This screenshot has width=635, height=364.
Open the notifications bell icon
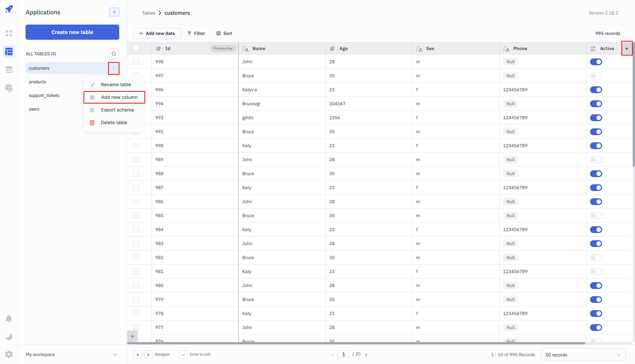pos(9,318)
